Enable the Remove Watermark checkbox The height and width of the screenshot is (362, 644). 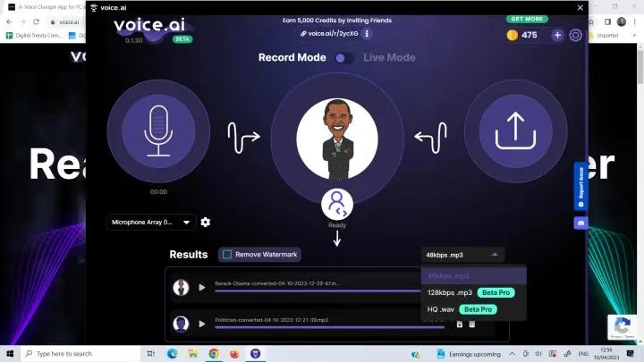226,255
